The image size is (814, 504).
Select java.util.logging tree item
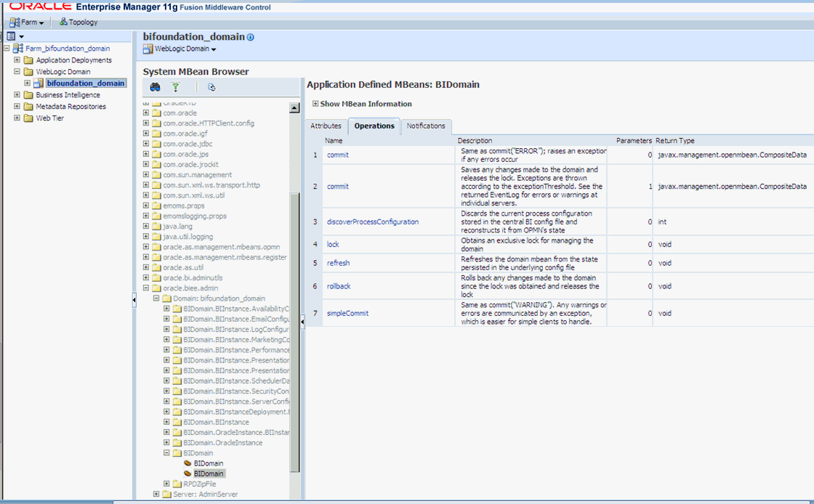188,237
